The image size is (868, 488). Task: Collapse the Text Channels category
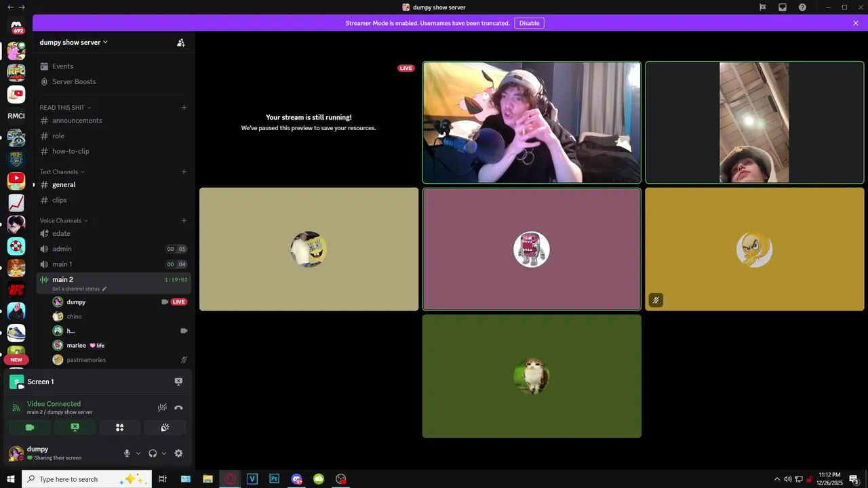click(x=62, y=172)
